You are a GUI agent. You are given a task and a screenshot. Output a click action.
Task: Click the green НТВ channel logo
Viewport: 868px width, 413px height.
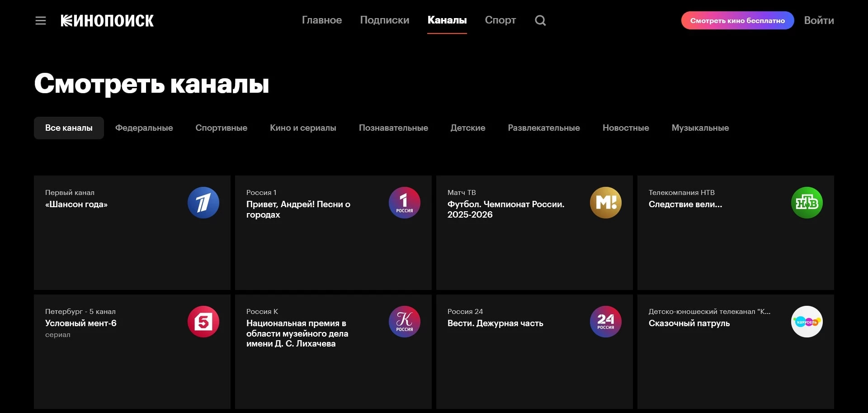(807, 202)
